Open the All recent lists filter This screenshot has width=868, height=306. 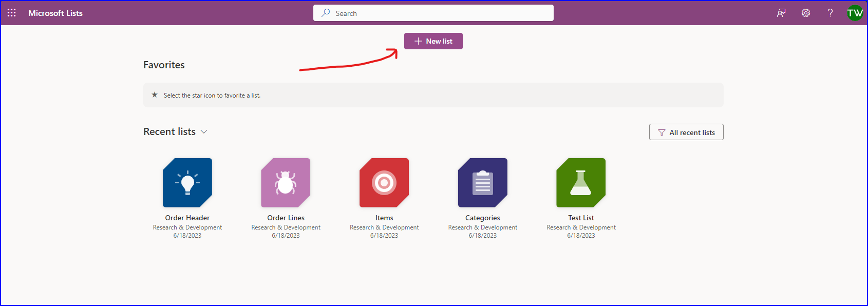coord(686,132)
